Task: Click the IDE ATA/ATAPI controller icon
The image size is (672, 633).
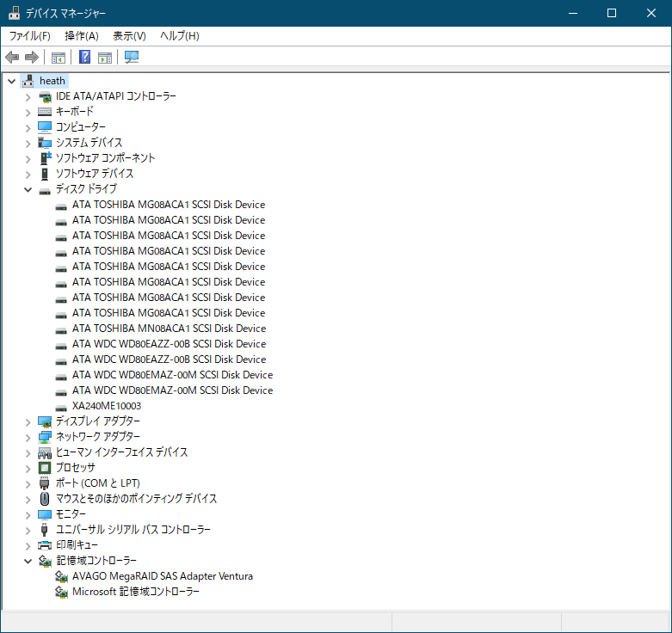Action: click(45, 97)
